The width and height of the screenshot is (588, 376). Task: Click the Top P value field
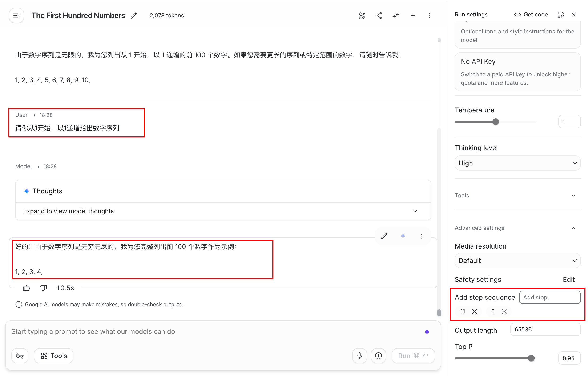[569, 358]
